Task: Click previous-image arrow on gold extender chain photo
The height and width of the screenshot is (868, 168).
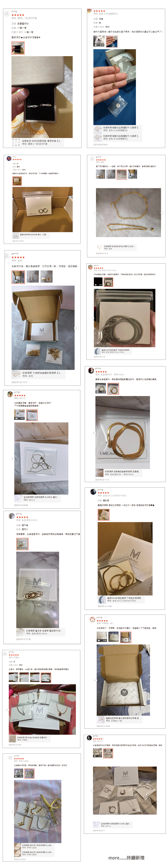Action: click(x=92, y=88)
